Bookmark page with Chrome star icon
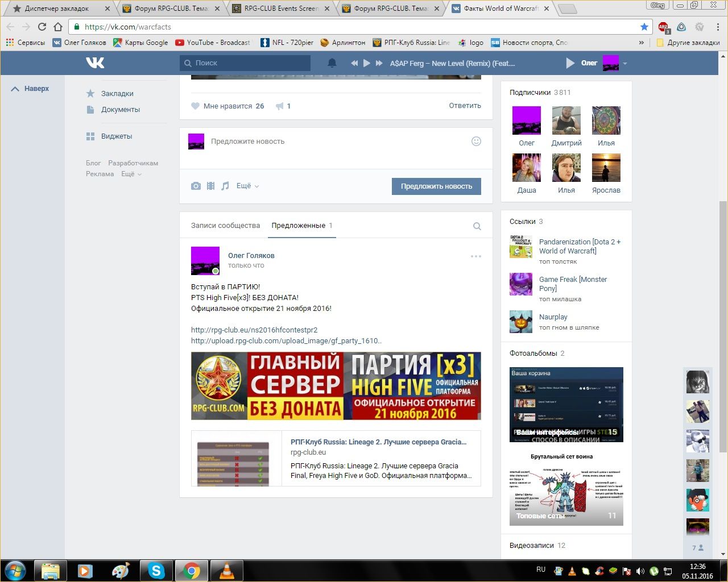Viewport: 728px width, 582px height. 644,27
